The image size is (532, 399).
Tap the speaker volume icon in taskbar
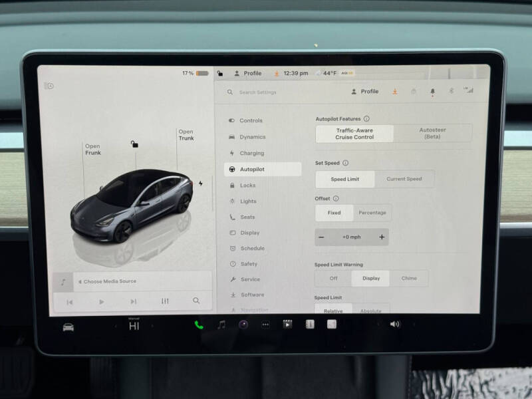click(394, 326)
